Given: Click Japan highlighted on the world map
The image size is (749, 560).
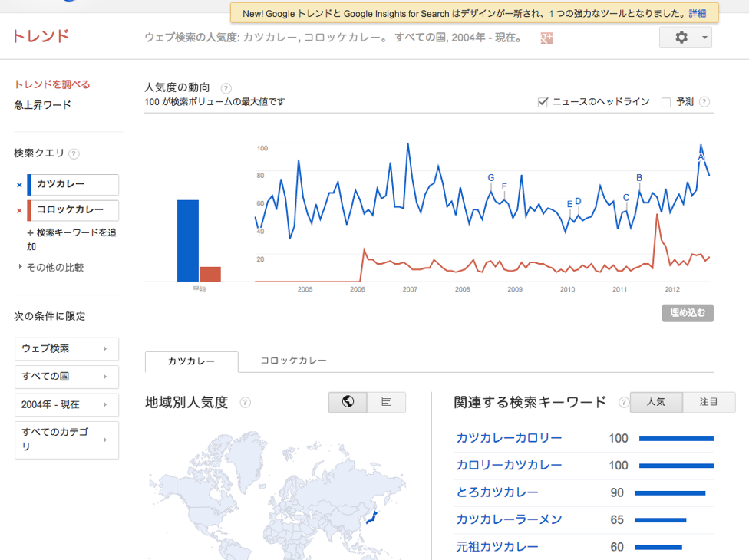Looking at the screenshot, I should (x=372, y=518).
